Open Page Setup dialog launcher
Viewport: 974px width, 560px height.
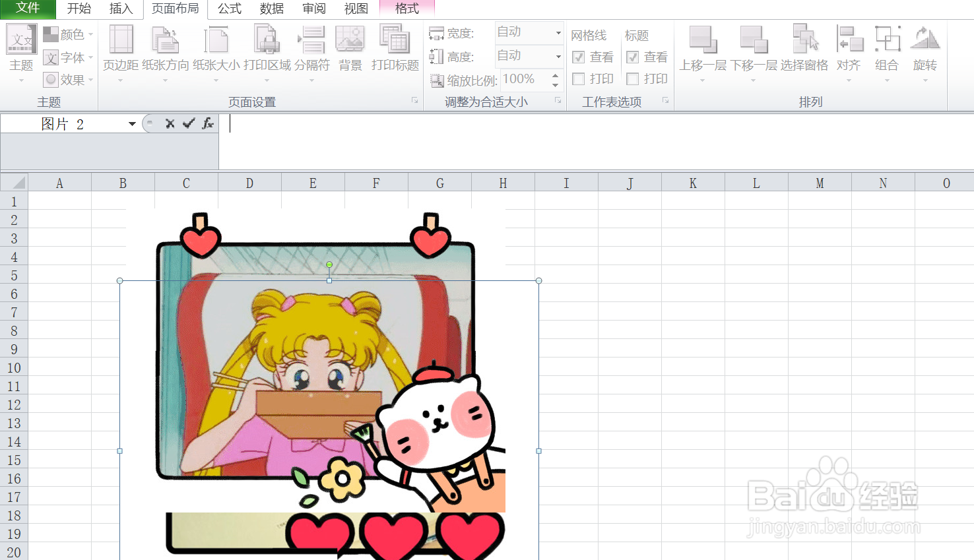(414, 100)
